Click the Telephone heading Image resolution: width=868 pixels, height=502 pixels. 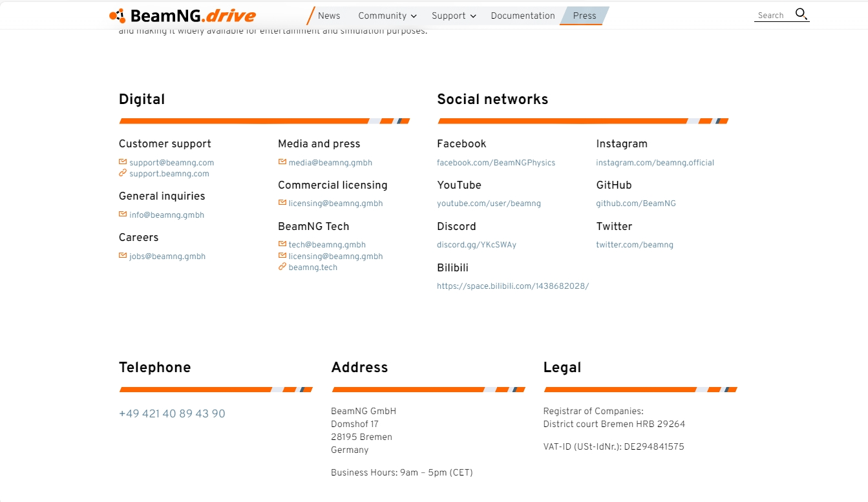point(155,368)
